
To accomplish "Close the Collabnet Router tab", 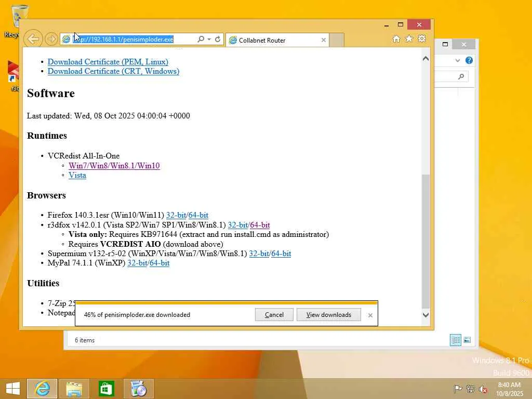I will tap(324, 40).
